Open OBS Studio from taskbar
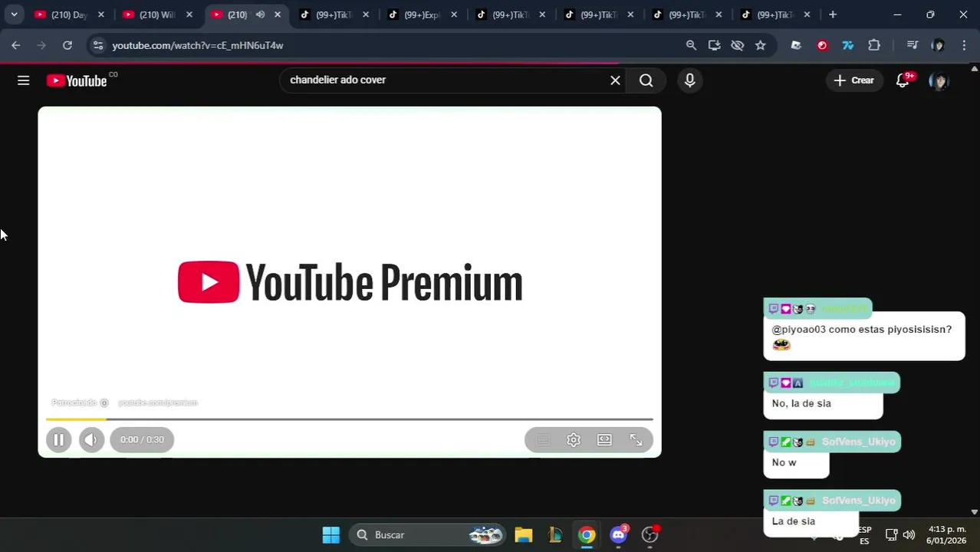Image resolution: width=980 pixels, height=552 pixels. tap(650, 535)
